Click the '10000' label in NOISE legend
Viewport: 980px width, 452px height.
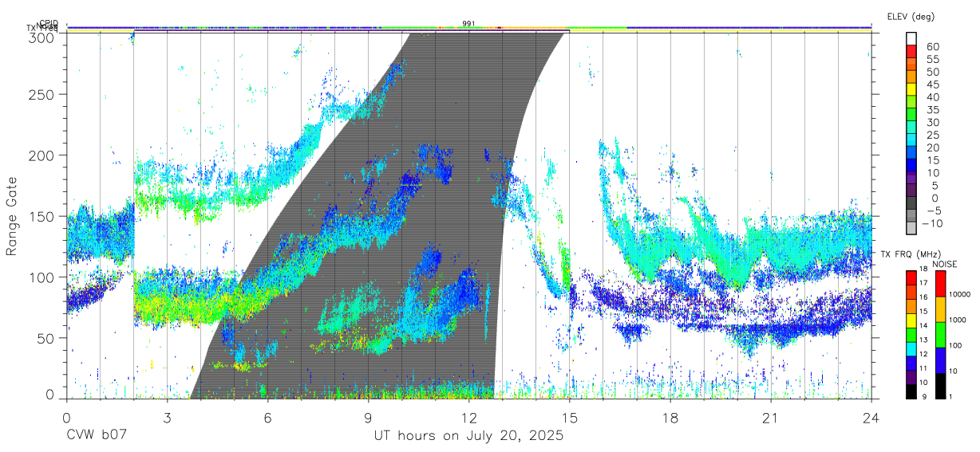(962, 295)
